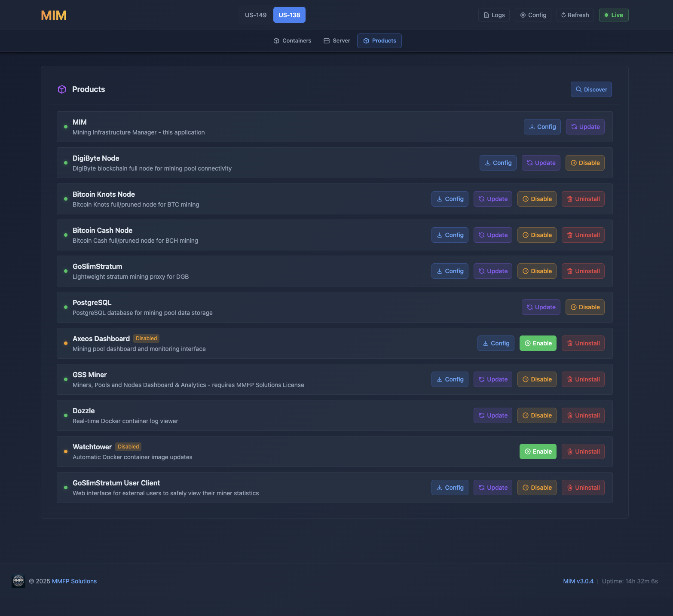Download Config for Bitcoin Knots Node

coord(450,199)
